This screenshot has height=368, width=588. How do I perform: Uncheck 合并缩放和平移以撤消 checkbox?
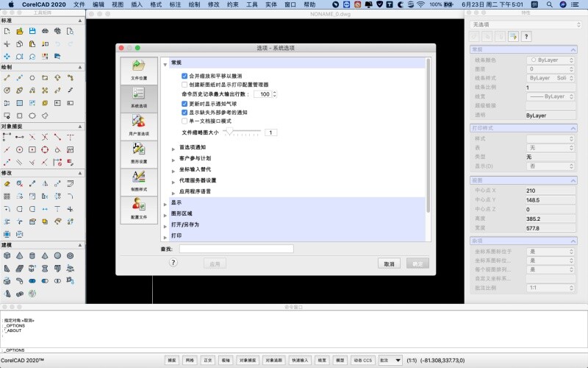pyautogui.click(x=184, y=76)
